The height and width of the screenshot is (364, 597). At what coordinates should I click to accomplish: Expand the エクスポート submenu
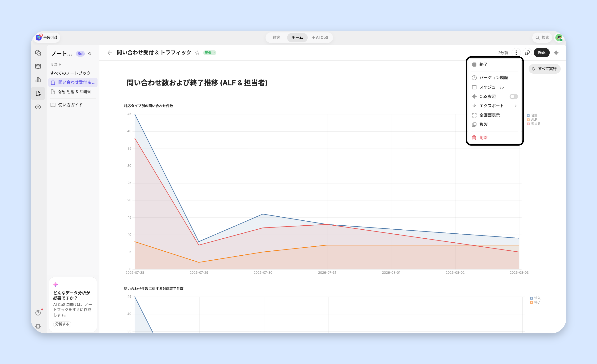494,106
